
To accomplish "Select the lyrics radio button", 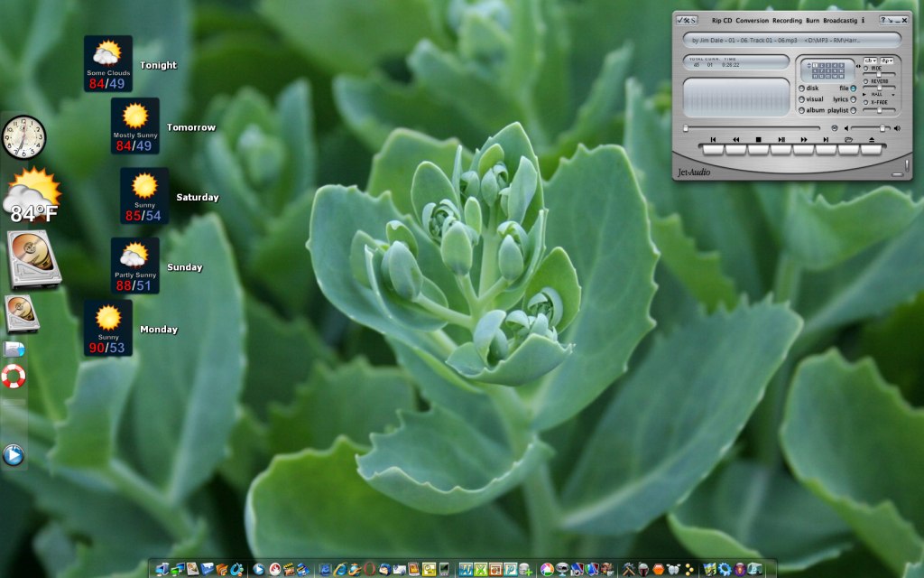I will 854,99.
